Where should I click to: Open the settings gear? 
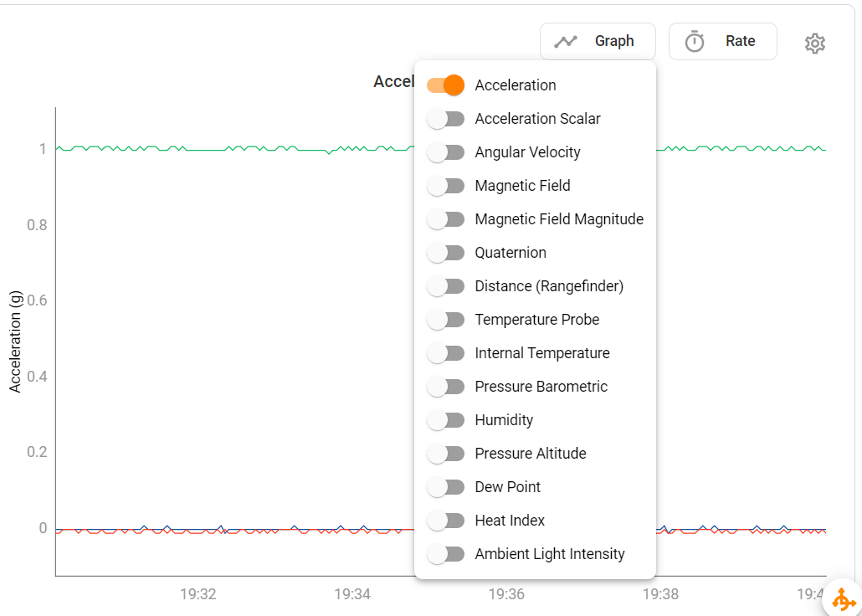tap(814, 44)
